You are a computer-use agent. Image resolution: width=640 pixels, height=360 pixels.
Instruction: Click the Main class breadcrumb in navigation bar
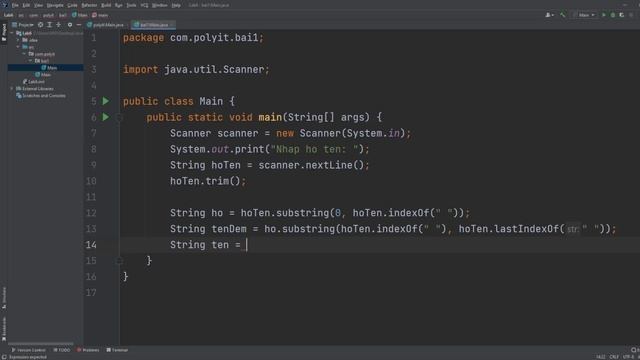pos(80,15)
